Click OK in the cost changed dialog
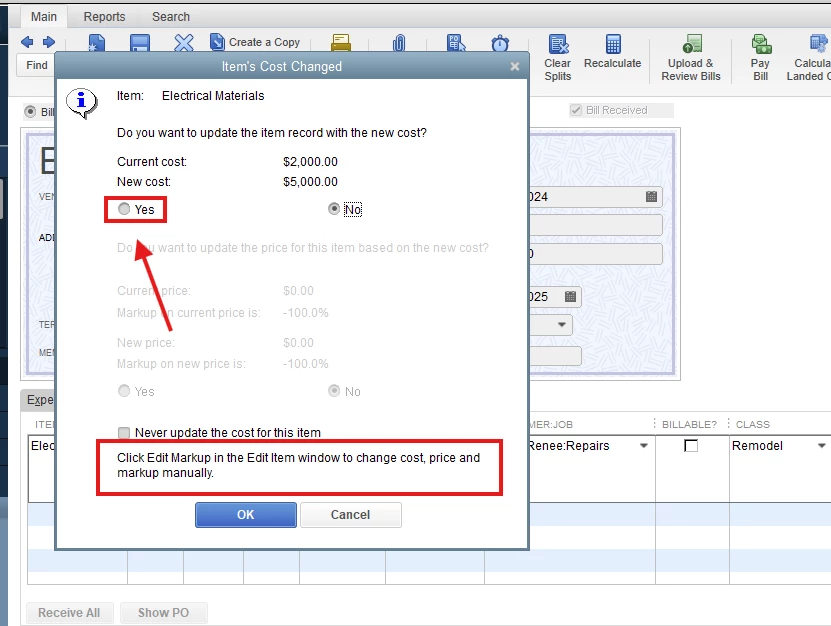831x626 pixels. (x=246, y=515)
